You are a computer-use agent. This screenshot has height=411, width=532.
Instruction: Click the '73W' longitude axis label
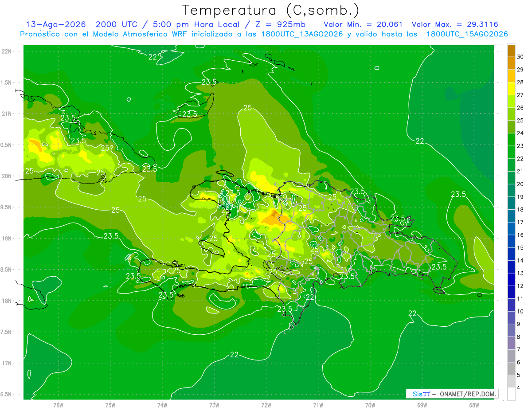click(x=214, y=405)
